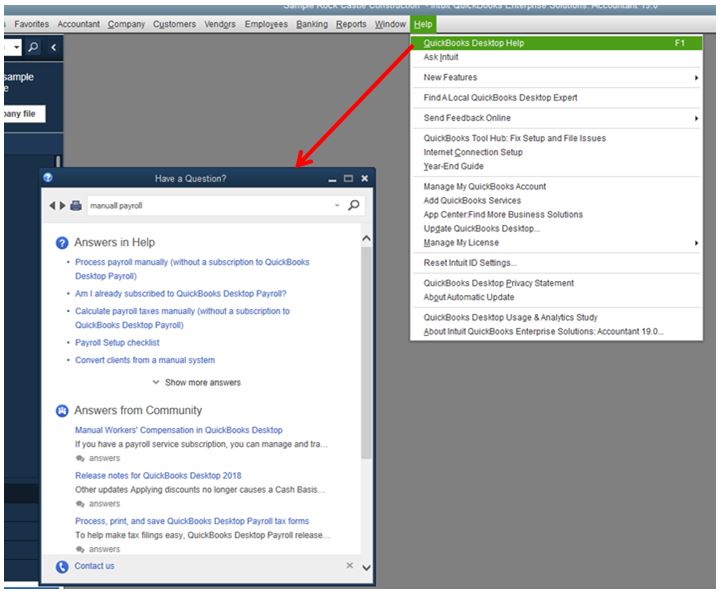The image size is (721, 597).
Task: Open 'Process payroll manually' help link
Action: point(192,269)
